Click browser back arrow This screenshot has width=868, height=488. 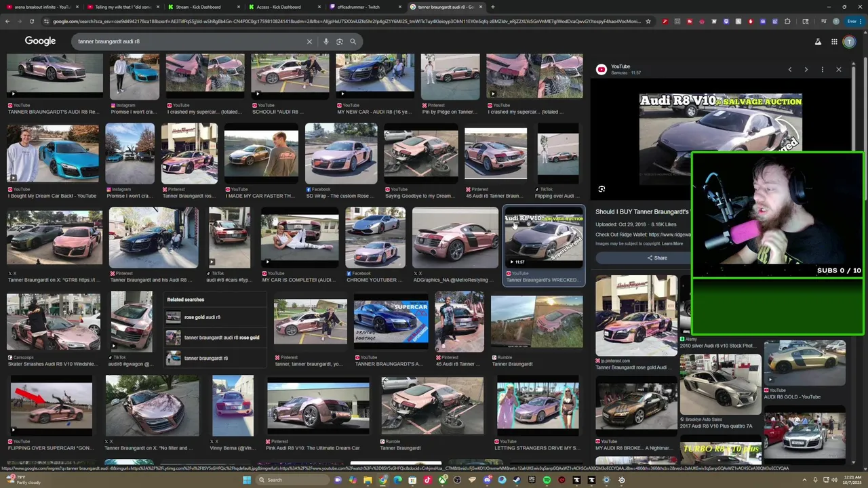tap(7, 21)
